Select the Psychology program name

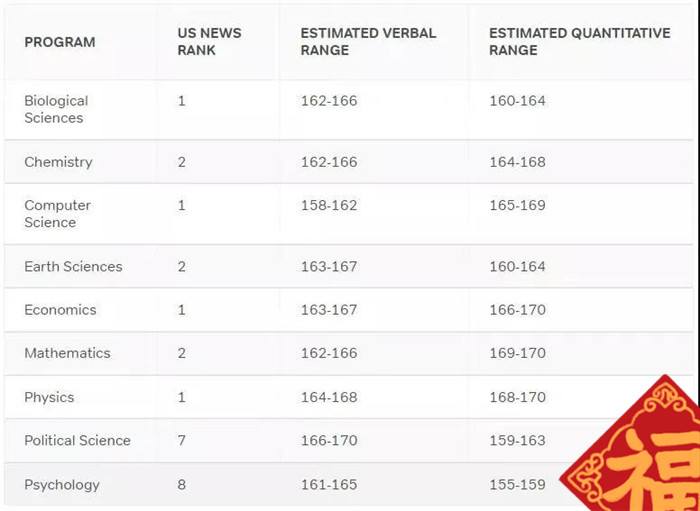(62, 485)
